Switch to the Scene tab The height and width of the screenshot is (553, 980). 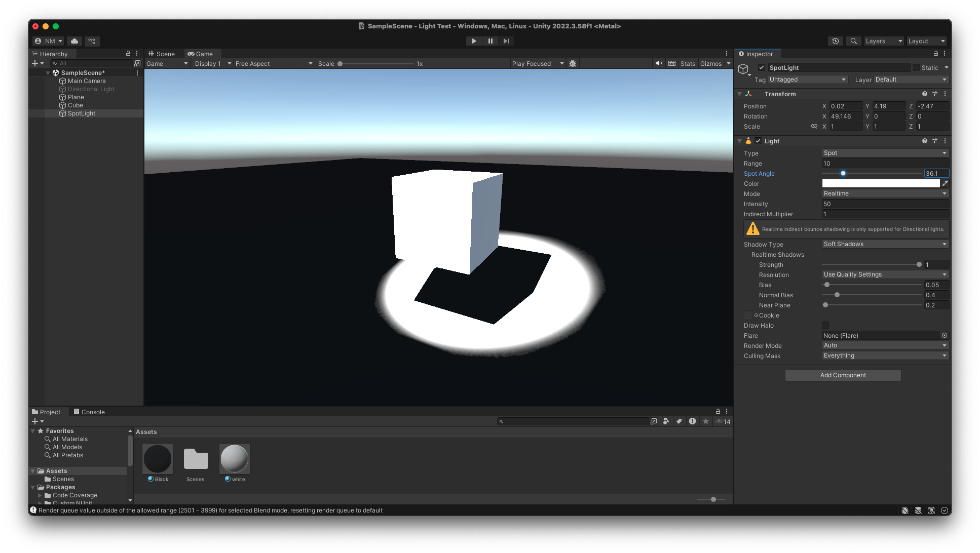point(162,54)
